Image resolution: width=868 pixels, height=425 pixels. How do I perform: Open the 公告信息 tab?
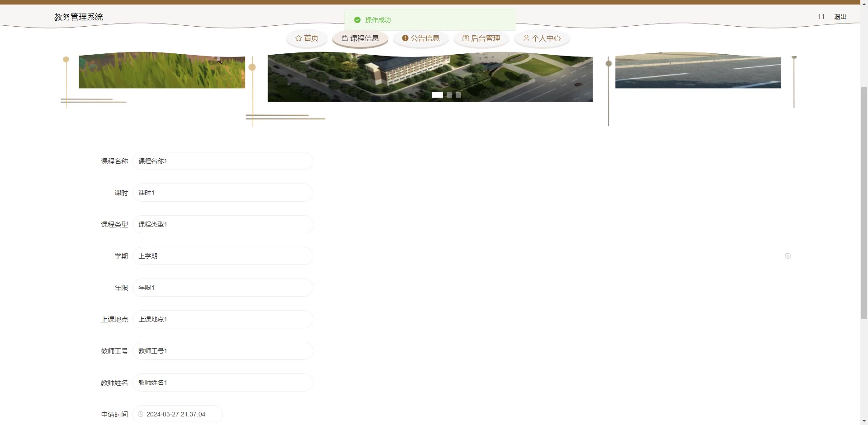coord(420,38)
